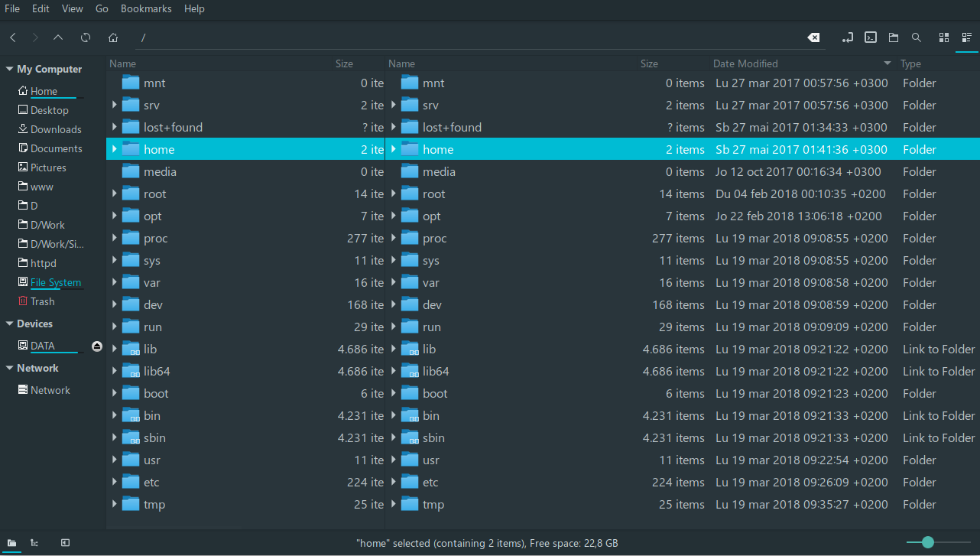
Task: Open the tree view icon in status bar
Action: (34, 543)
